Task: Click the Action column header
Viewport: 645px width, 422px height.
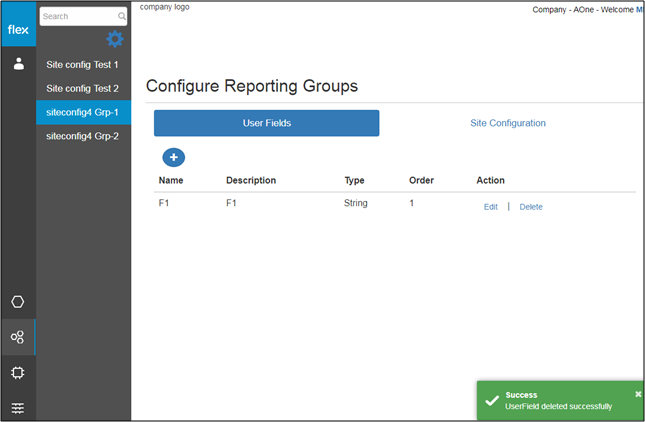Action: 490,180
